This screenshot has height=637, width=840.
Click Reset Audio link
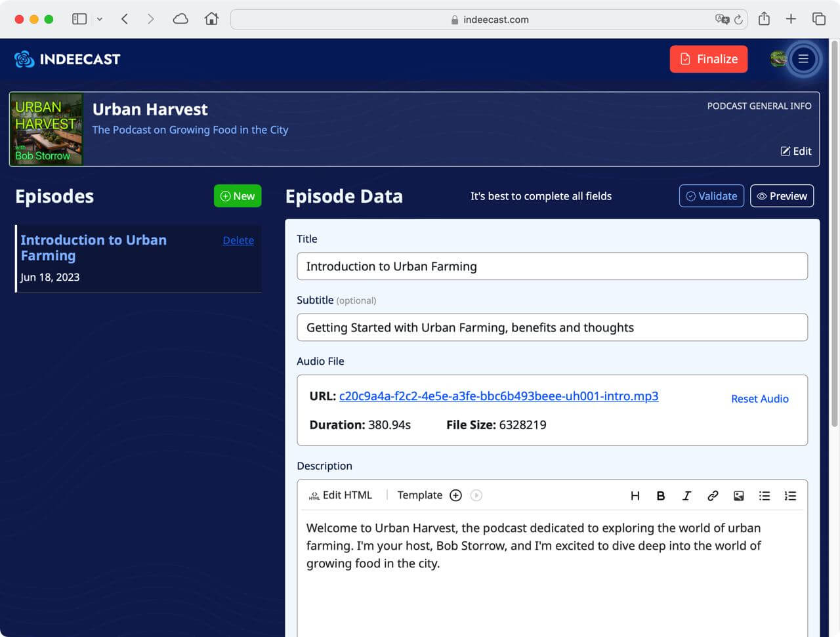click(759, 399)
